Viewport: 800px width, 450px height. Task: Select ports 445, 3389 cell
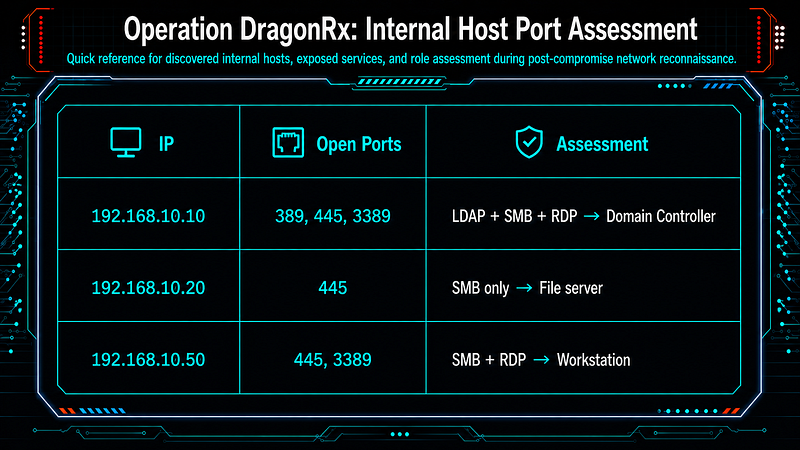(333, 360)
